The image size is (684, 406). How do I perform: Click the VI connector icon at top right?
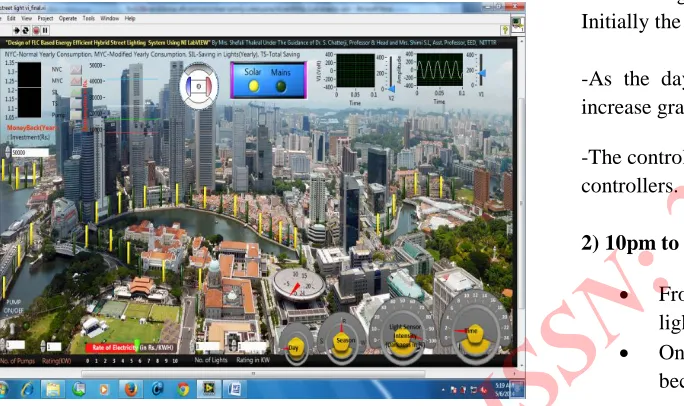coord(518,24)
